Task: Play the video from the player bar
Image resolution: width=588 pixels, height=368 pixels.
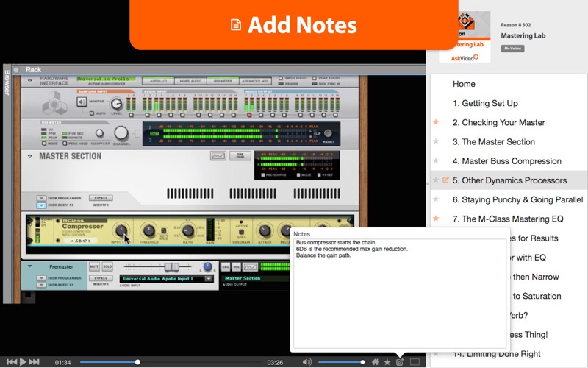Action: [23, 361]
